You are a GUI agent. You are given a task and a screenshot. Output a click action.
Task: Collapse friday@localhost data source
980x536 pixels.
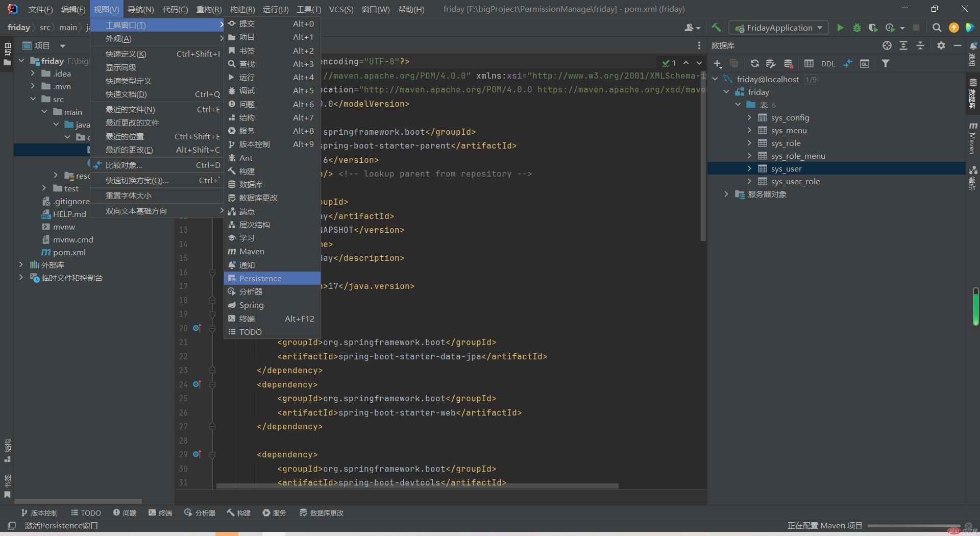pyautogui.click(x=715, y=79)
